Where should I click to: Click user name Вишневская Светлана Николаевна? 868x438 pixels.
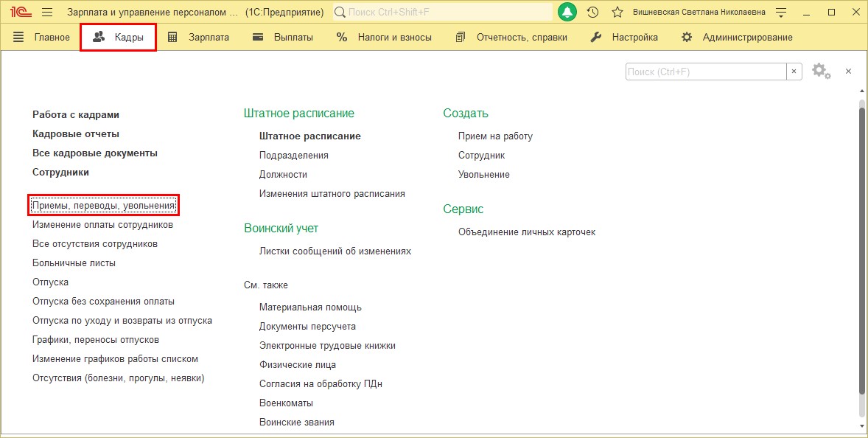pyautogui.click(x=699, y=13)
